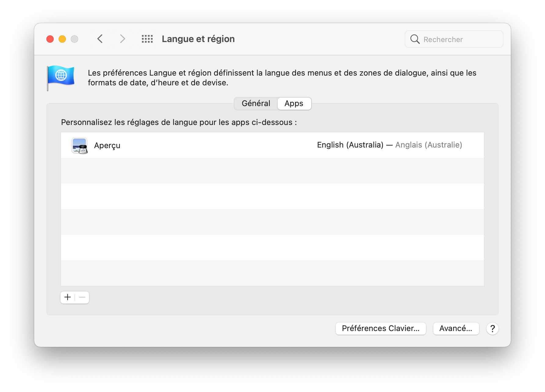
Task: Remove app with the minus button
Action: click(x=82, y=297)
